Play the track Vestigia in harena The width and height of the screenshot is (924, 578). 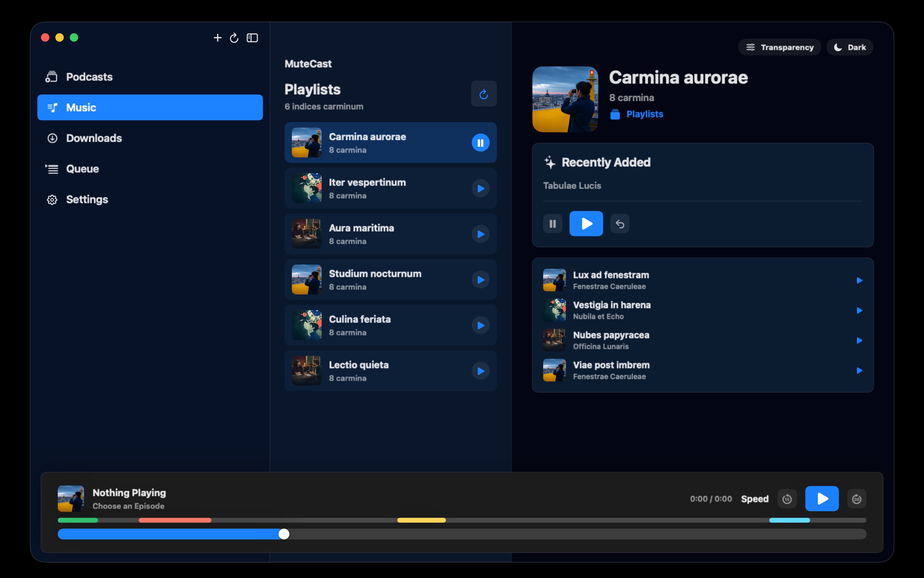point(859,311)
